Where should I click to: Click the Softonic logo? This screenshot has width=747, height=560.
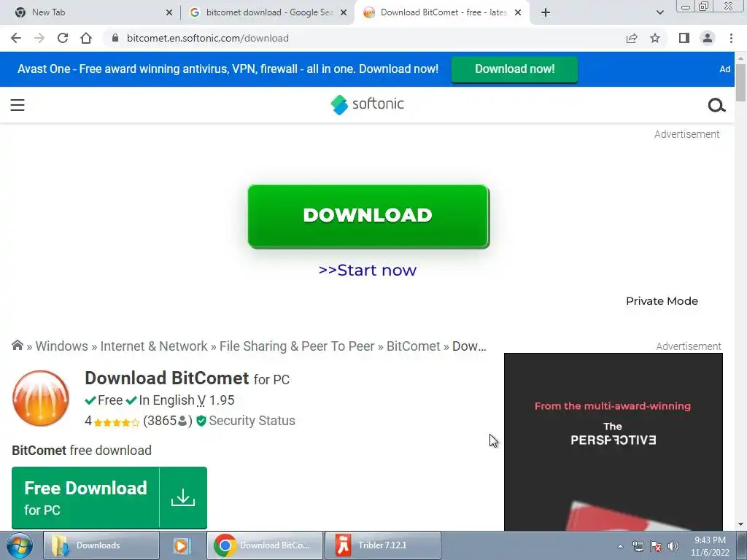click(x=368, y=104)
